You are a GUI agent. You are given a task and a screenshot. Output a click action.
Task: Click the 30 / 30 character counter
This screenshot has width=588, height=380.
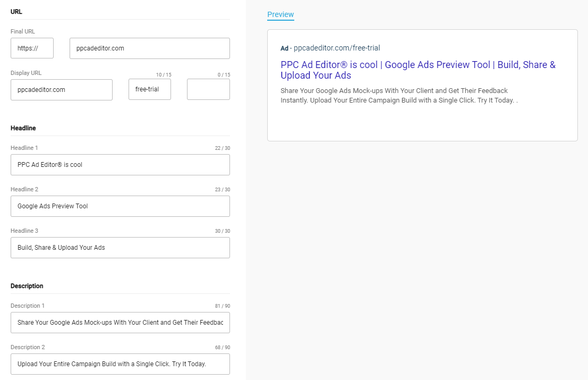222,231
